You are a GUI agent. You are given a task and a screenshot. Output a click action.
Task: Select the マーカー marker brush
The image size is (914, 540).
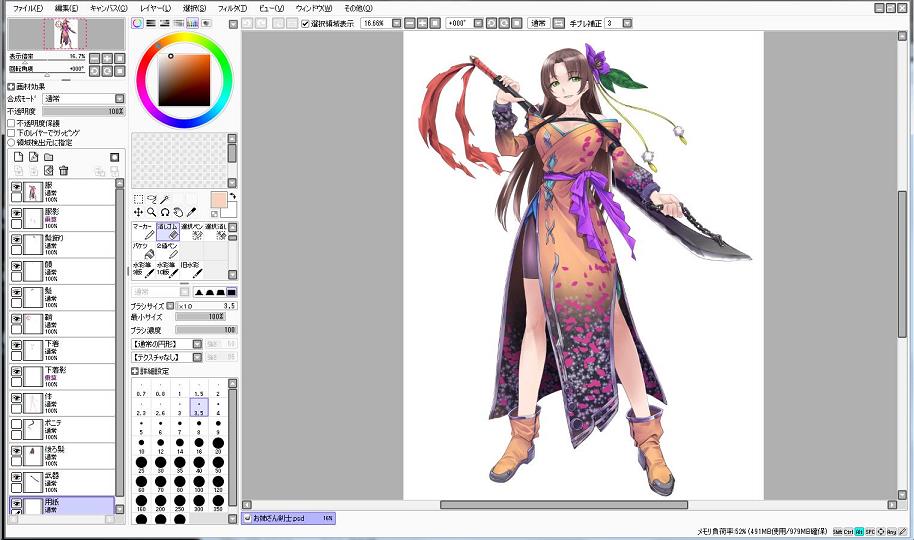pyautogui.click(x=143, y=231)
